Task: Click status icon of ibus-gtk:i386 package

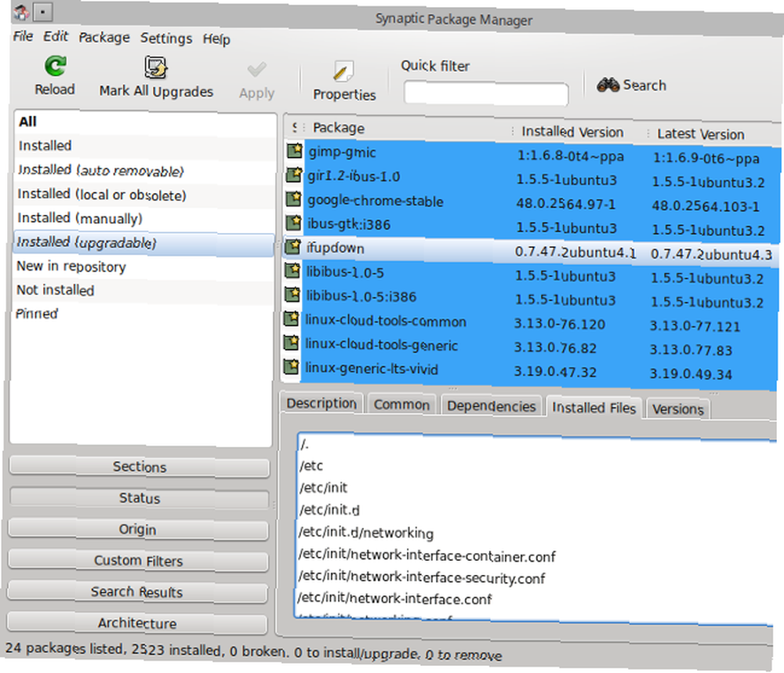Action: pos(293,222)
